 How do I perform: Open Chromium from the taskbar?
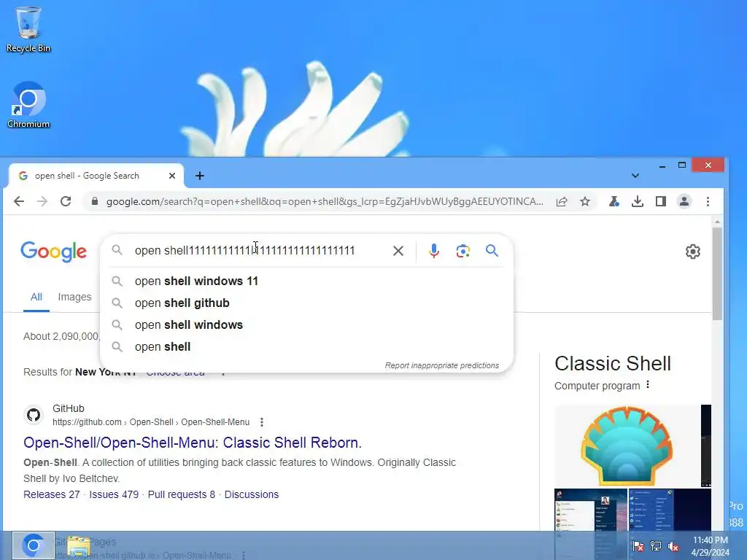(34, 545)
